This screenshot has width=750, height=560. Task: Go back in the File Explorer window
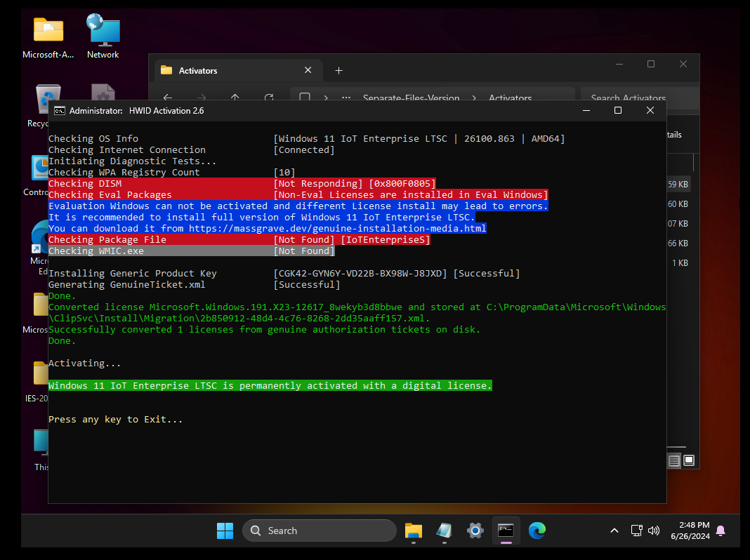pyautogui.click(x=167, y=97)
